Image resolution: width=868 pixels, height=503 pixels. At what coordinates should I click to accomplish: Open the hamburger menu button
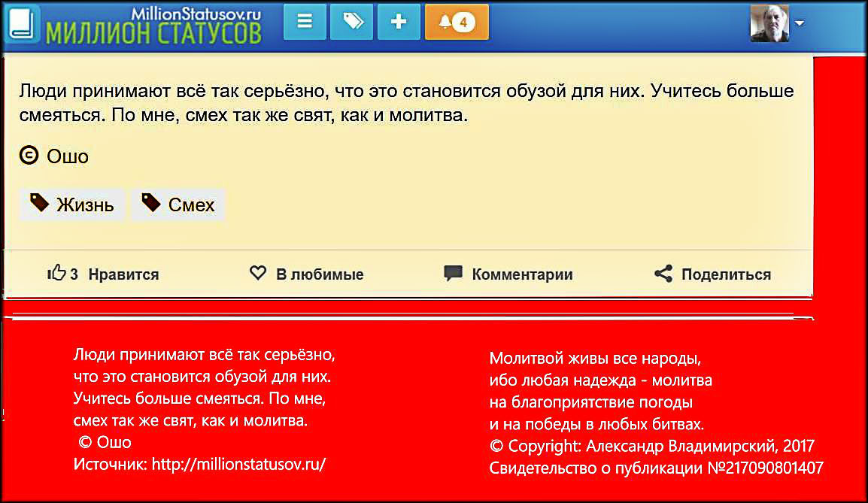coord(305,22)
